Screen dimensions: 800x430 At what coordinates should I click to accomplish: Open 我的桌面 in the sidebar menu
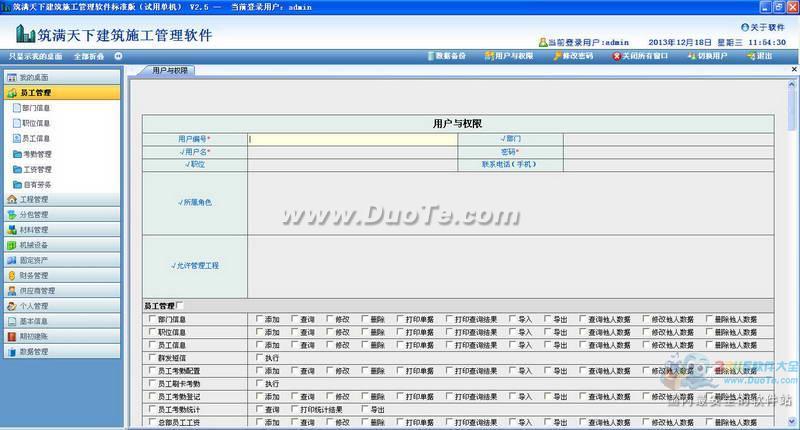click(x=34, y=77)
